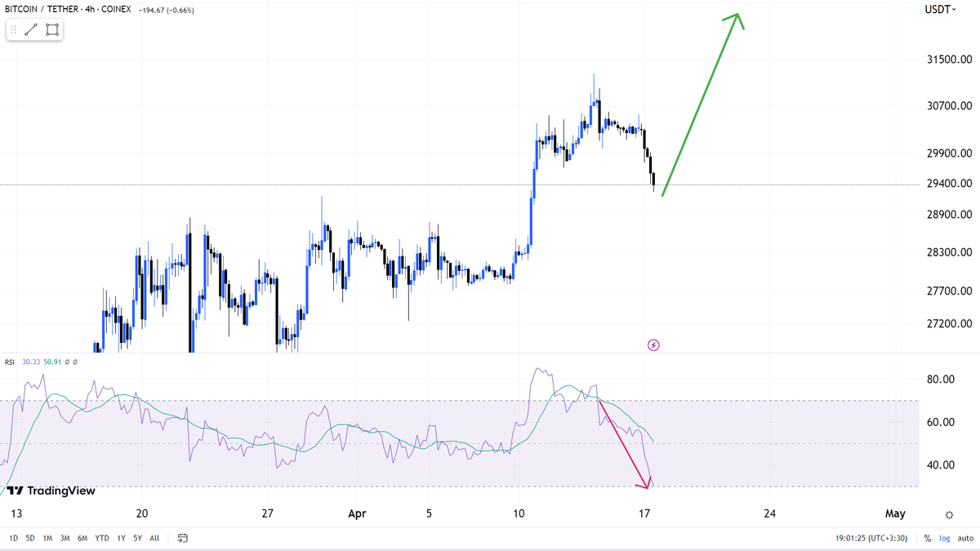Grab the drawing toolbar drag handle
Image resolution: width=980 pixels, height=551 pixels.
14,30
